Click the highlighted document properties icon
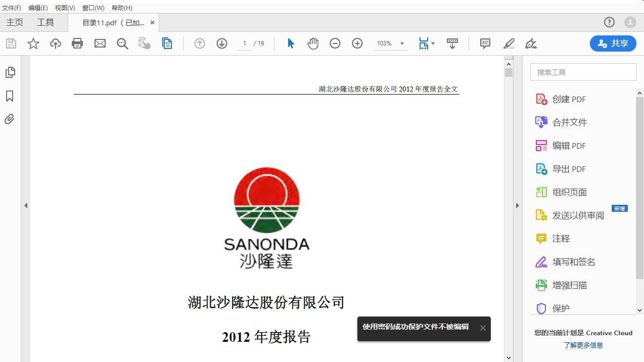 click(167, 43)
